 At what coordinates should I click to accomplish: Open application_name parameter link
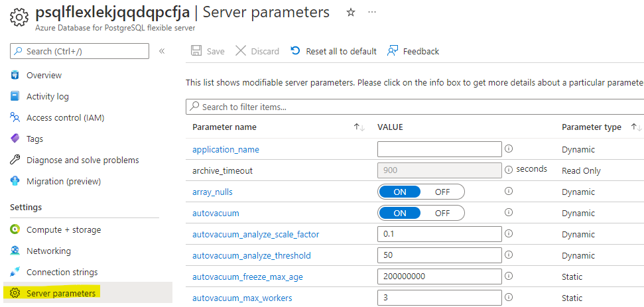point(225,149)
